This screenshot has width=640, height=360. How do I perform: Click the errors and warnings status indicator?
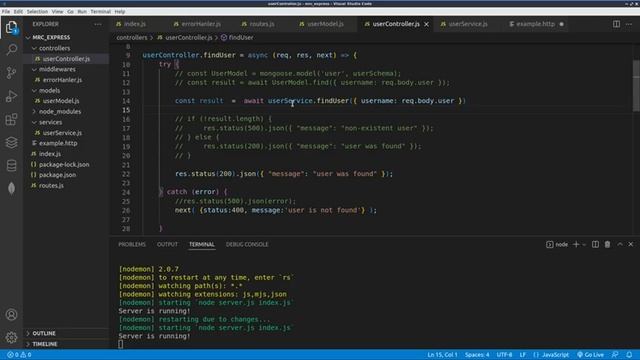pos(19,355)
